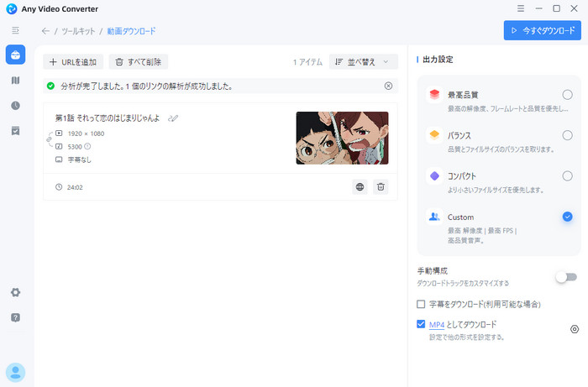The image size is (588, 387).
Task: Enable 字幕をダウンロード checkbox
Action: point(421,304)
